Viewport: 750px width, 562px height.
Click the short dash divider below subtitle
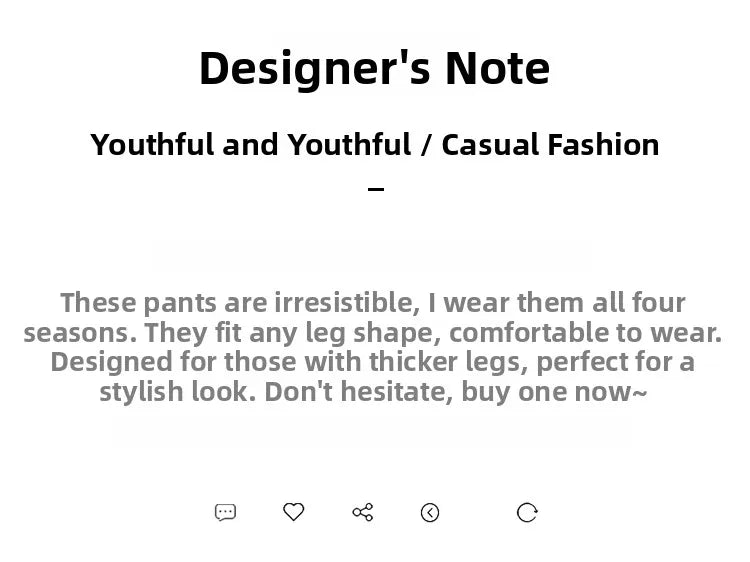(376, 189)
